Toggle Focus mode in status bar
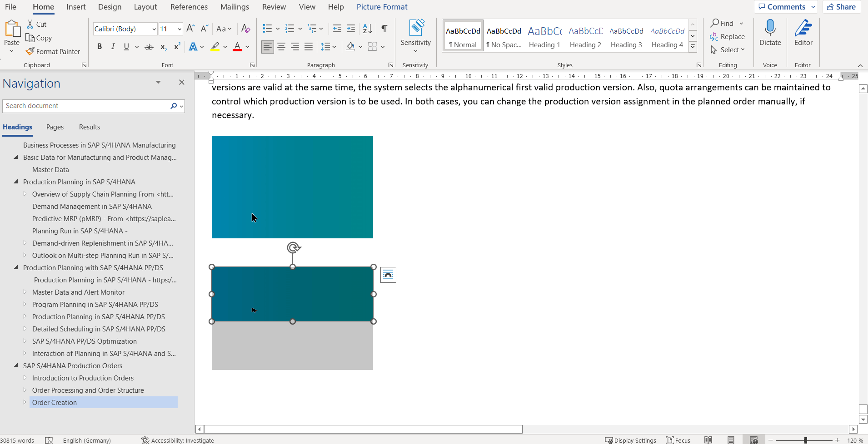868x444 pixels. tap(678, 440)
